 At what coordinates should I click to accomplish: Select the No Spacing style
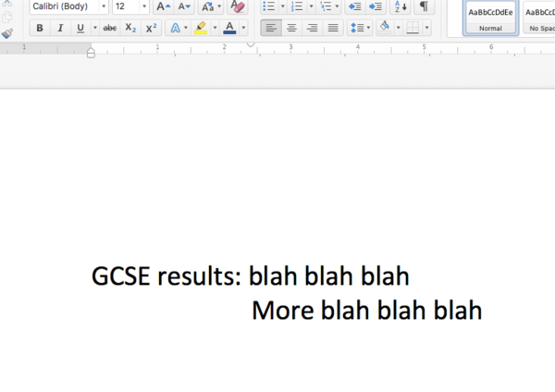[539, 18]
